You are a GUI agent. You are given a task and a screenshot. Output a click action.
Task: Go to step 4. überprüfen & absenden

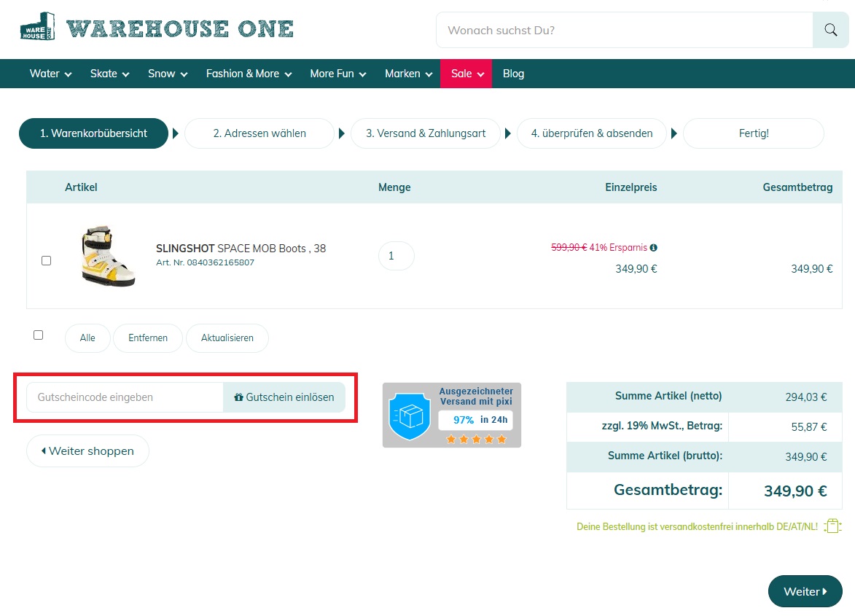[x=592, y=133]
